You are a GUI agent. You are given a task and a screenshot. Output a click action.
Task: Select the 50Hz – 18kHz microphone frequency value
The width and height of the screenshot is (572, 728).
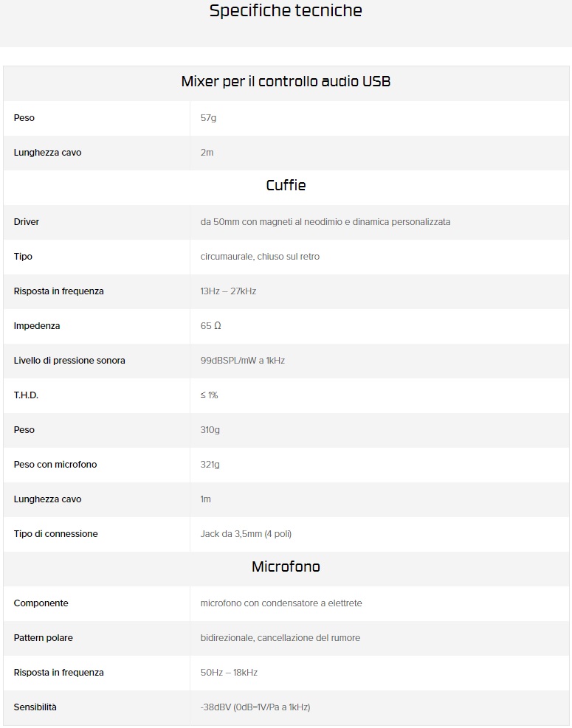click(229, 673)
